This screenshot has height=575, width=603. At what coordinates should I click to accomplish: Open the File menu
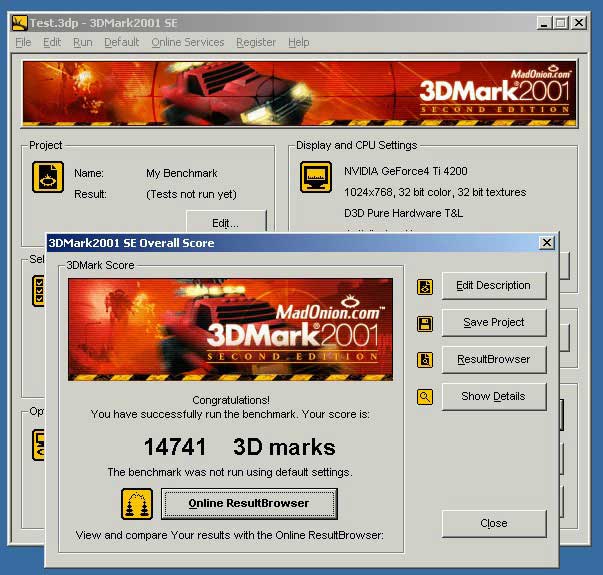[23, 42]
